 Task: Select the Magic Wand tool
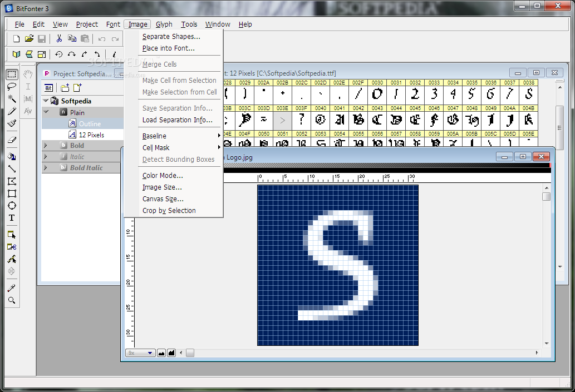pyautogui.click(x=12, y=98)
